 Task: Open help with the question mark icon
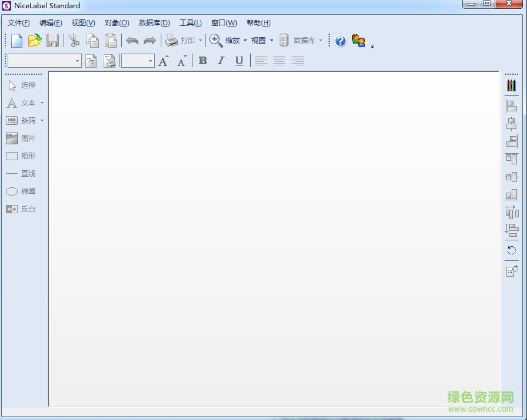tap(340, 41)
